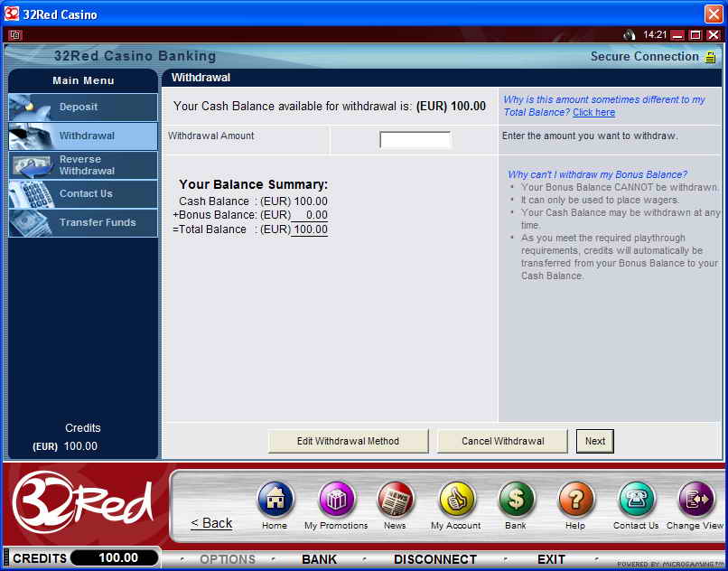Open My Account thumbs-up icon

(x=456, y=500)
